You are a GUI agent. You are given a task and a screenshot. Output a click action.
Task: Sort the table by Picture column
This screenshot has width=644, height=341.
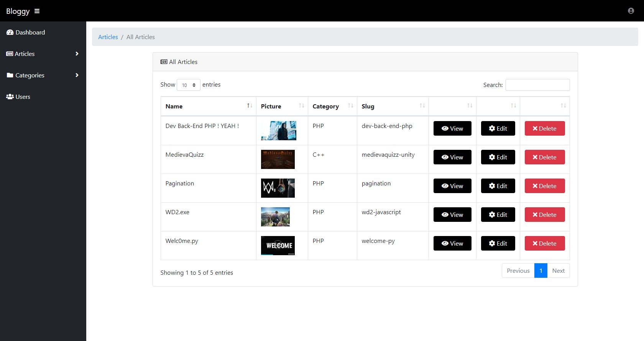282,106
